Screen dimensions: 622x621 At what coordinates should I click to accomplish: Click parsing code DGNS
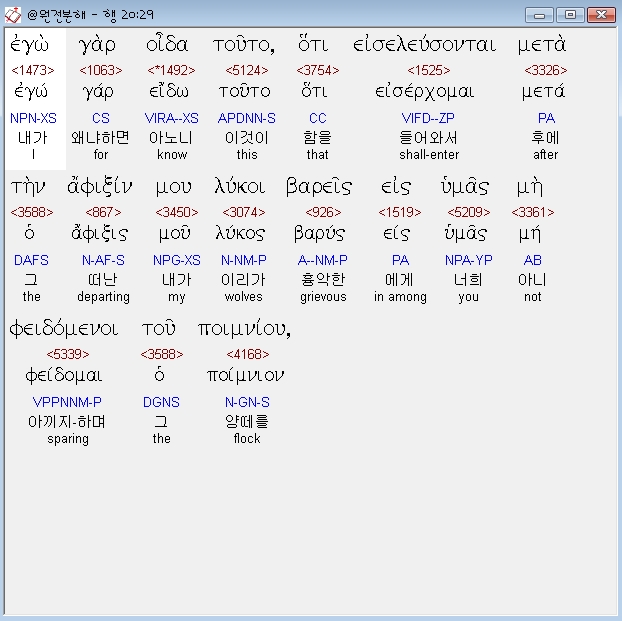(x=161, y=402)
